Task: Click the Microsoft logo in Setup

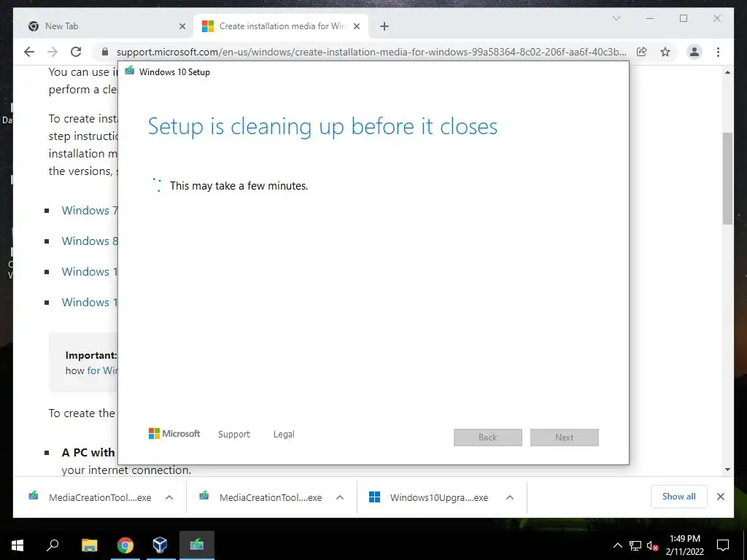Action: (x=174, y=433)
